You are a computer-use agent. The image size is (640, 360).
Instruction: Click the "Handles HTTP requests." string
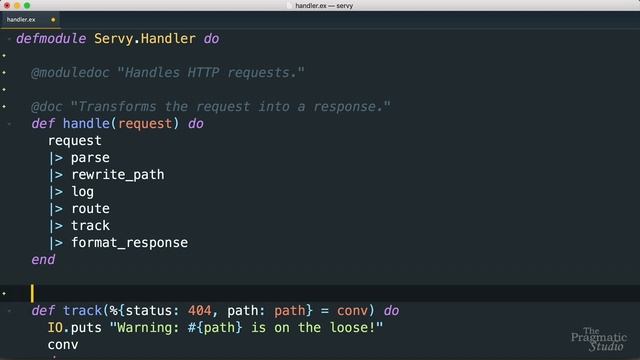(211, 73)
